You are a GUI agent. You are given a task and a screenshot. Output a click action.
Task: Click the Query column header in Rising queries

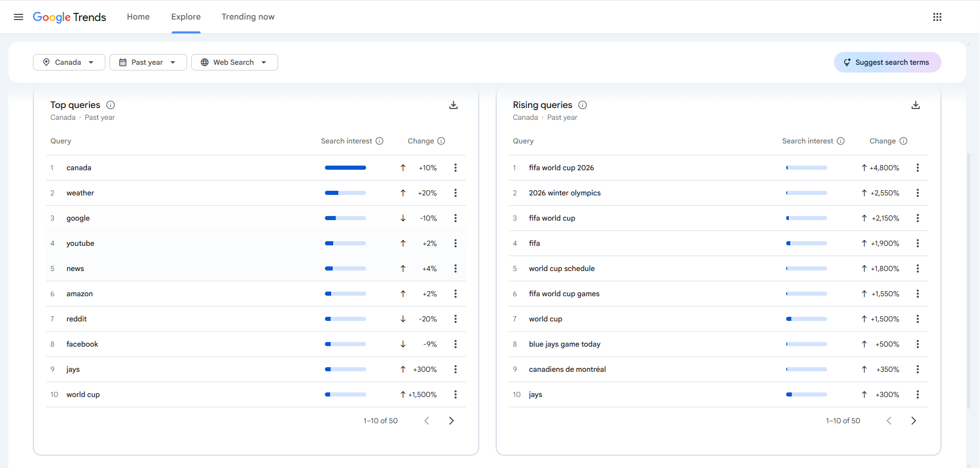[x=523, y=141]
